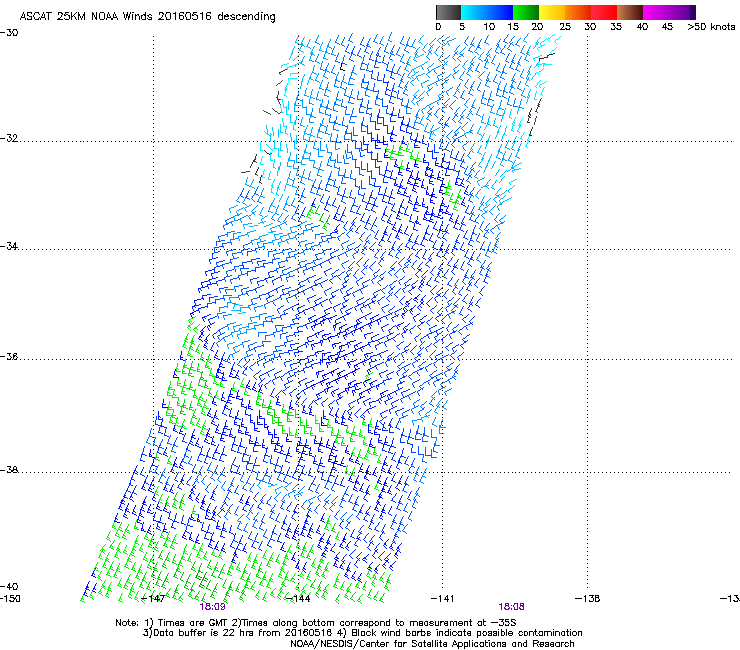Image resolution: width=740 pixels, height=650 pixels.
Task: Click the blue 10–15 knots legend segment
Action: coord(500,12)
